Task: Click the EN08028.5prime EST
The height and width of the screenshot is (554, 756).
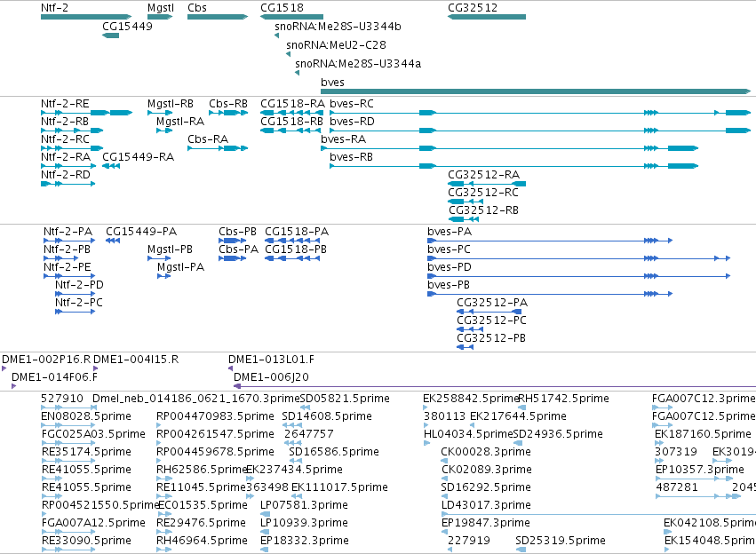Action: (x=69, y=425)
